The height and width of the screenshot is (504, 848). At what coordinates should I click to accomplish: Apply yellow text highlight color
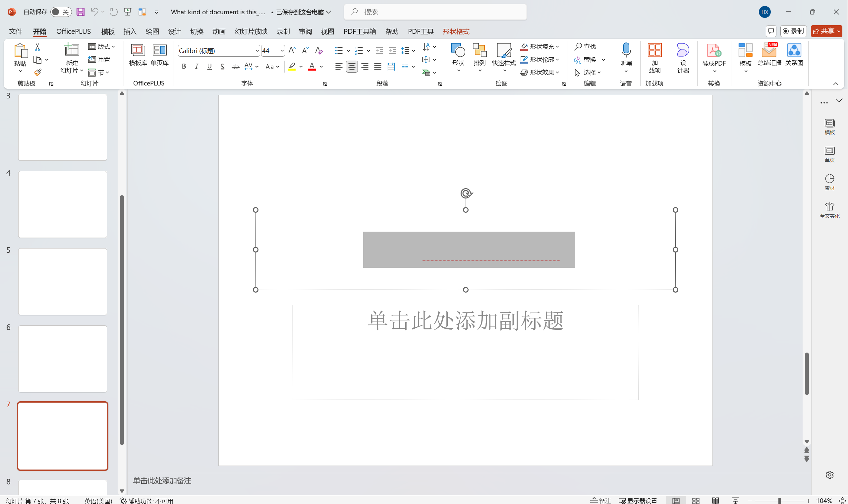(291, 67)
